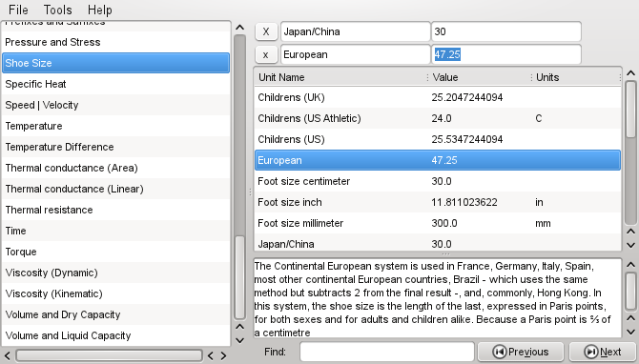Select Foot size centimeter unit row
The width and height of the screenshot is (639, 364).
coord(438,181)
